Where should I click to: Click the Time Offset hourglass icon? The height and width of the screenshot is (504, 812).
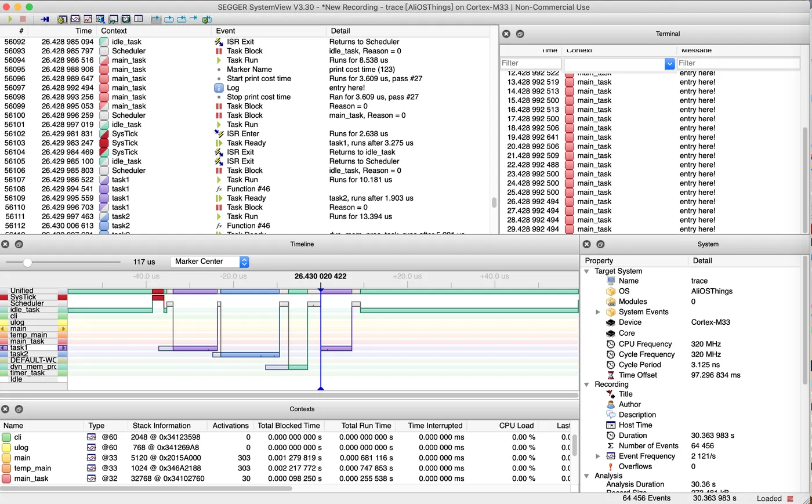pos(611,375)
